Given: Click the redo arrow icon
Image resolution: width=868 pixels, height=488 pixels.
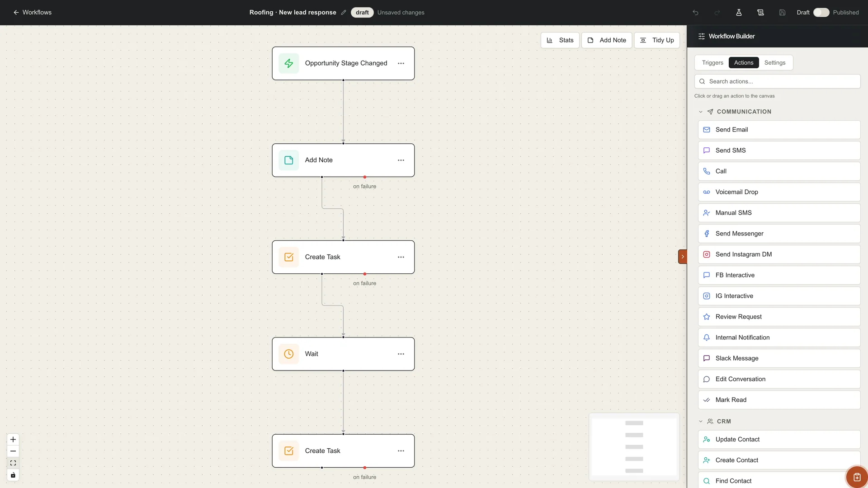Looking at the screenshot, I should tap(717, 12).
